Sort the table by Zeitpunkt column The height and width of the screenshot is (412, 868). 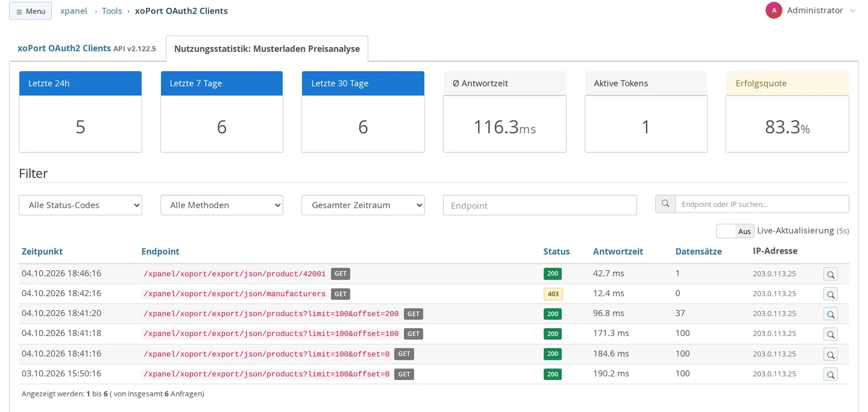[x=42, y=252]
